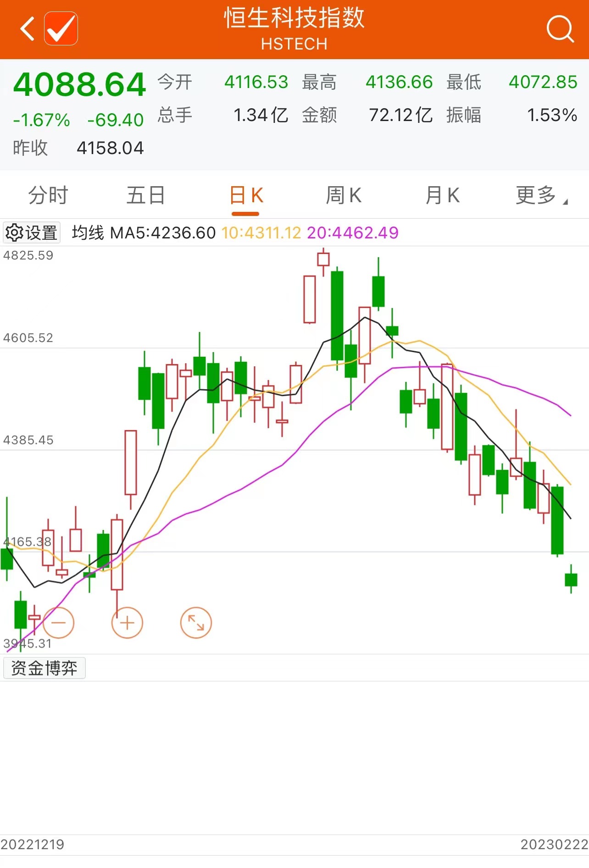Toggle the white checkmark favorite box
The image size is (589, 868).
[61, 29]
